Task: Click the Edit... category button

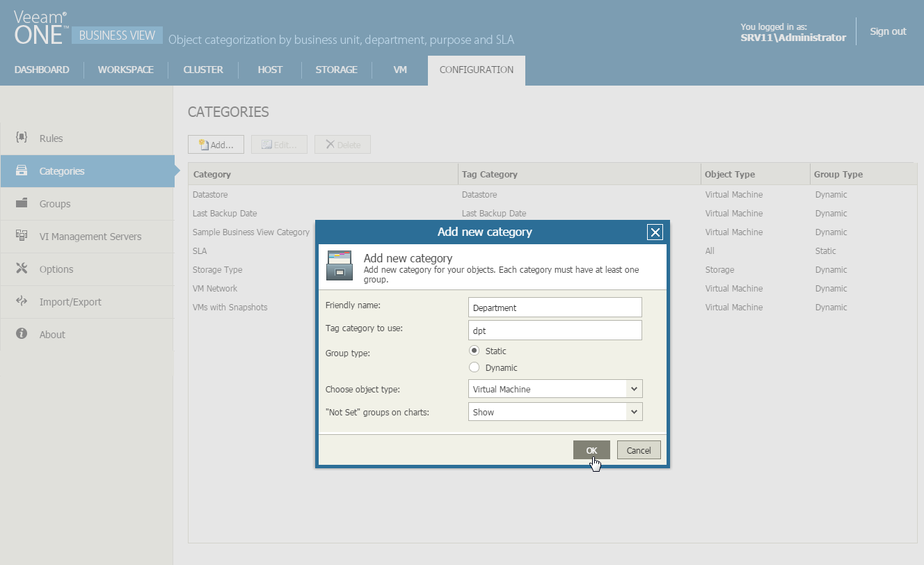Action: click(x=279, y=145)
